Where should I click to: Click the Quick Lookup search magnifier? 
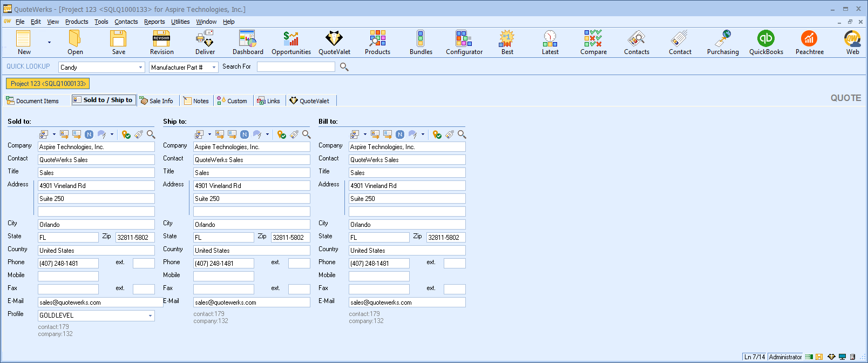344,67
